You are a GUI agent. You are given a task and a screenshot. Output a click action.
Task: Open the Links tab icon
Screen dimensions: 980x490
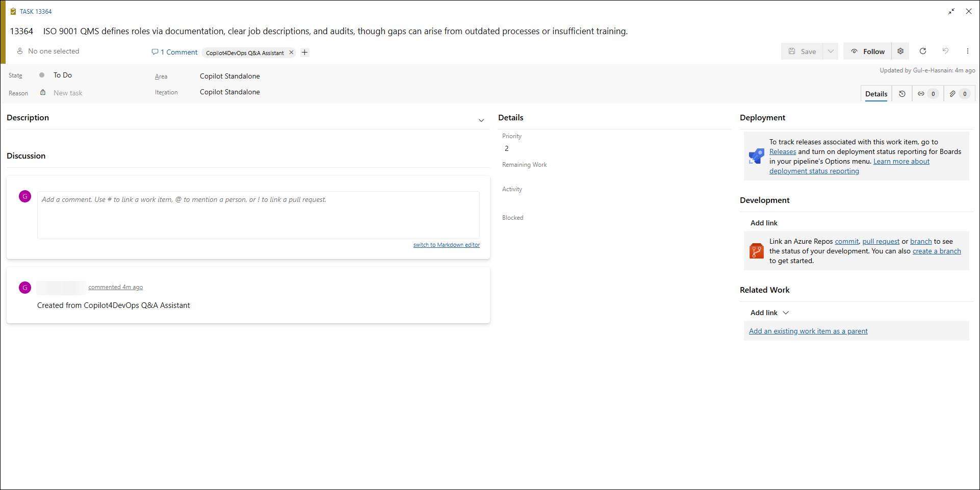tap(927, 94)
